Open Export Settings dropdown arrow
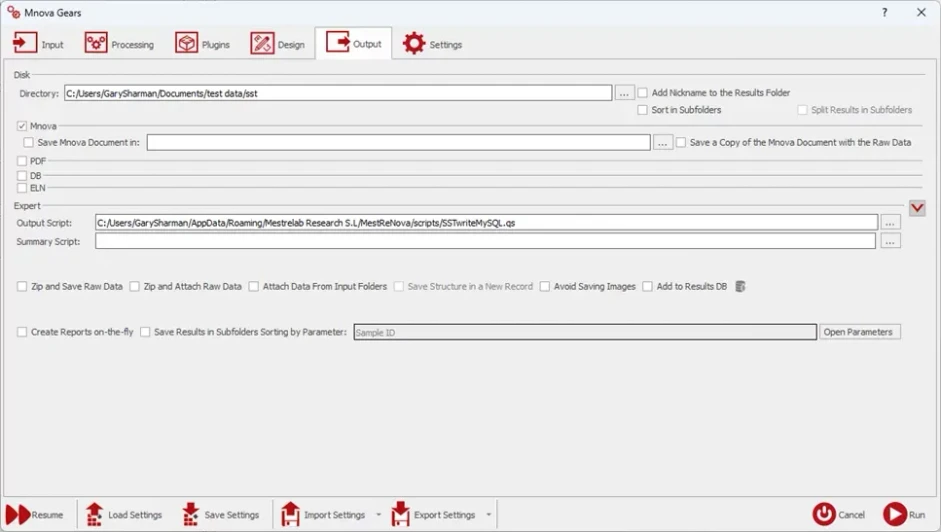This screenshot has height=532, width=941. click(x=489, y=515)
